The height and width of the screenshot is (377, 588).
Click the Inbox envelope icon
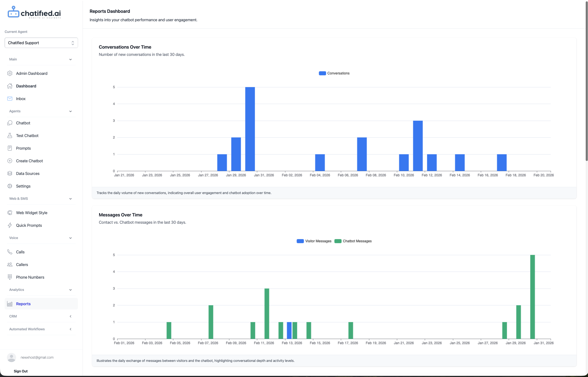tap(10, 99)
